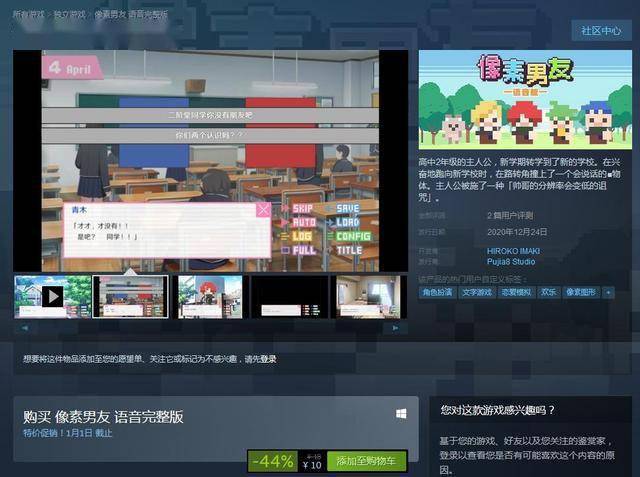The width and height of the screenshot is (640, 477).
Task: Open the 社区中心 community hub
Action: point(601,31)
